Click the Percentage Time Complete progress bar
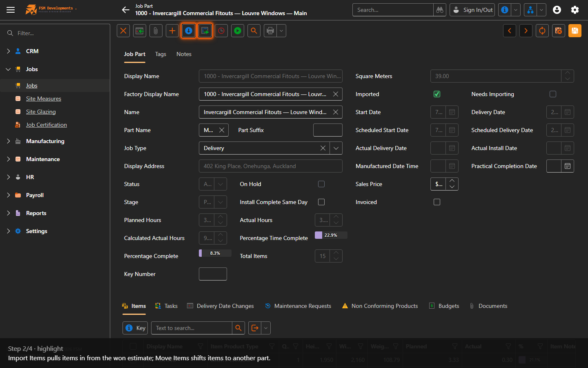 point(331,235)
